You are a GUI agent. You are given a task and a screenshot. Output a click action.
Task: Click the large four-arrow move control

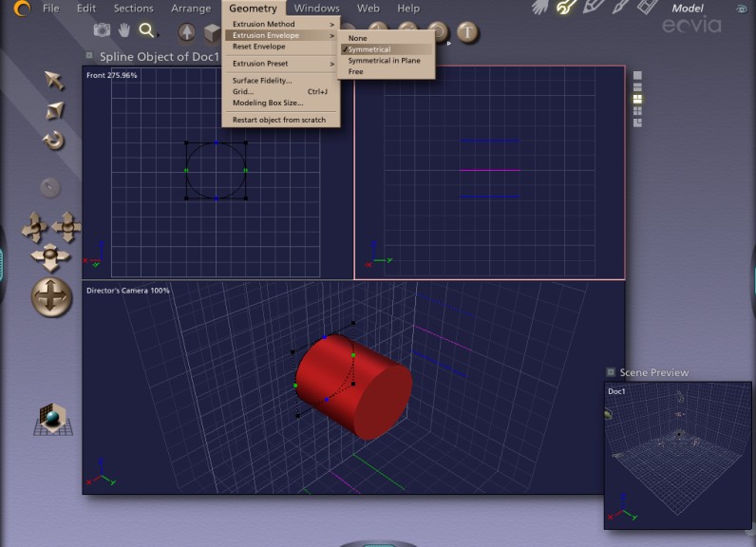click(x=51, y=297)
